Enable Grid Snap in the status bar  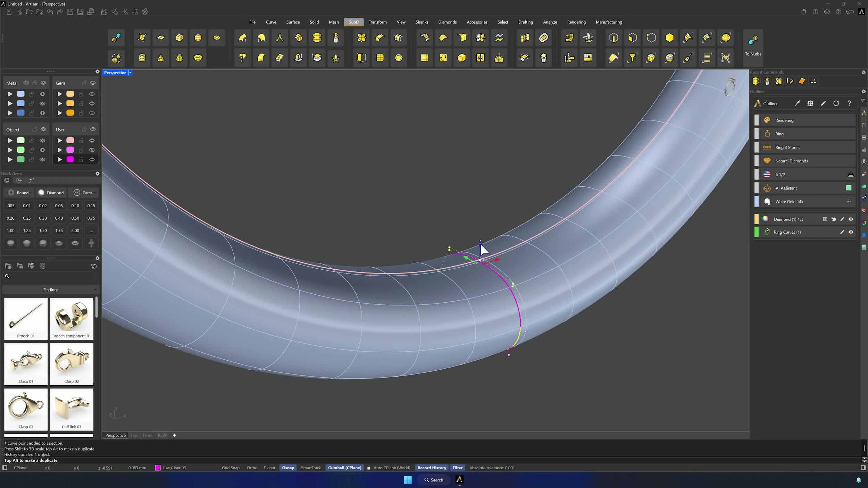pos(231,468)
